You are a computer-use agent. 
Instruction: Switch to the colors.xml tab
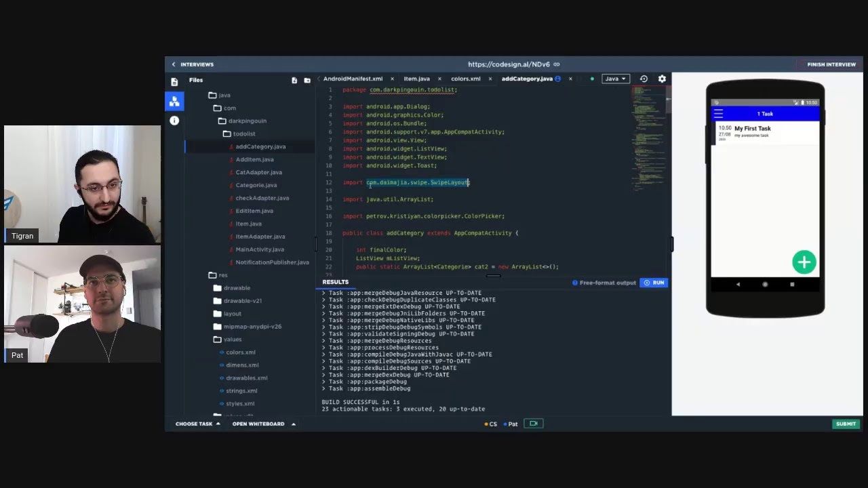(x=465, y=79)
